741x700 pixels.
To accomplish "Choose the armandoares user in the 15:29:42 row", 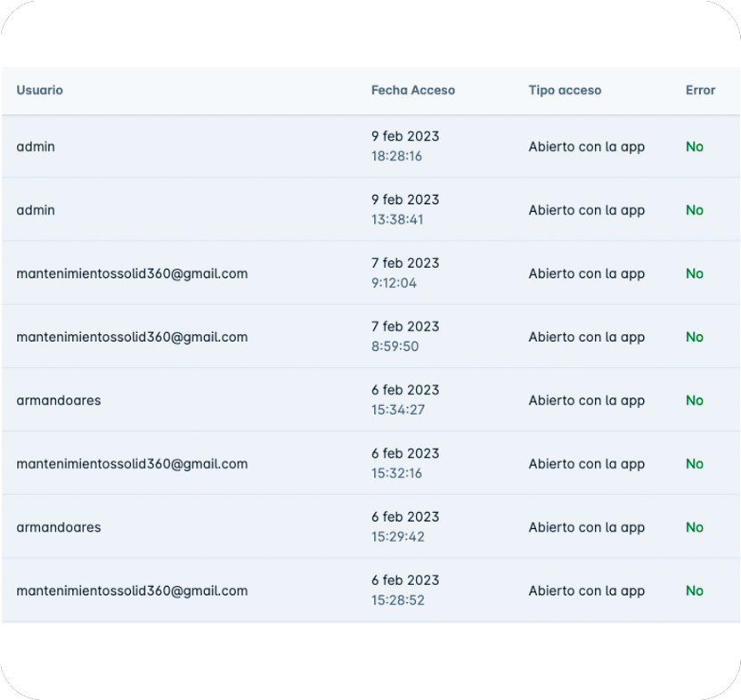I will [x=59, y=527].
